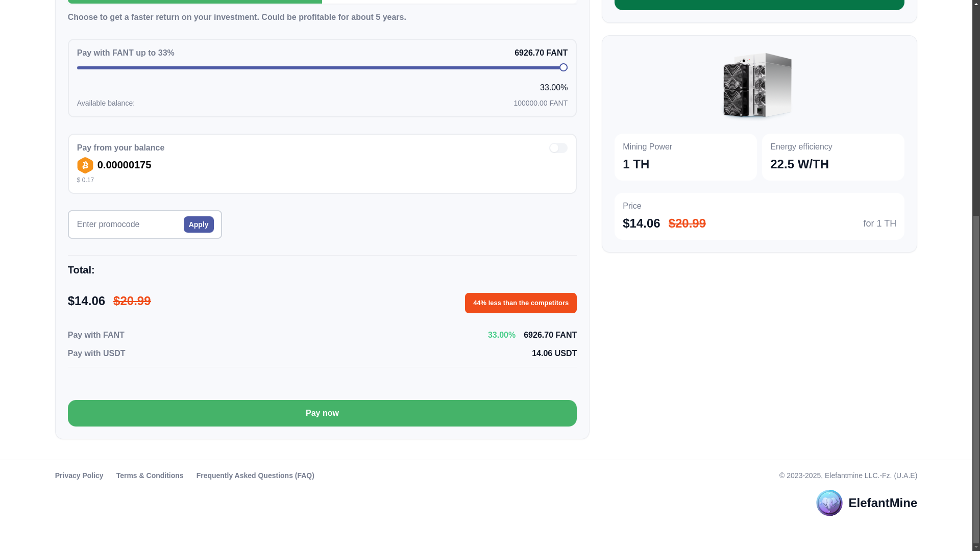Click the 44% less than competitors badge

[521, 303]
